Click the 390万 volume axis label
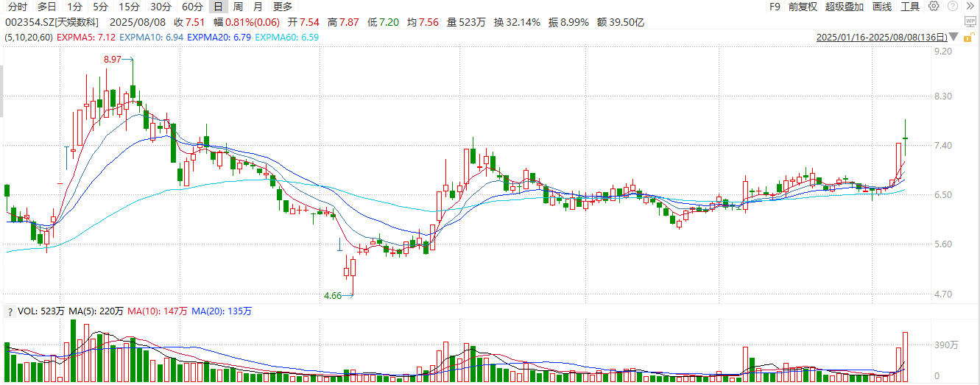 (947, 345)
